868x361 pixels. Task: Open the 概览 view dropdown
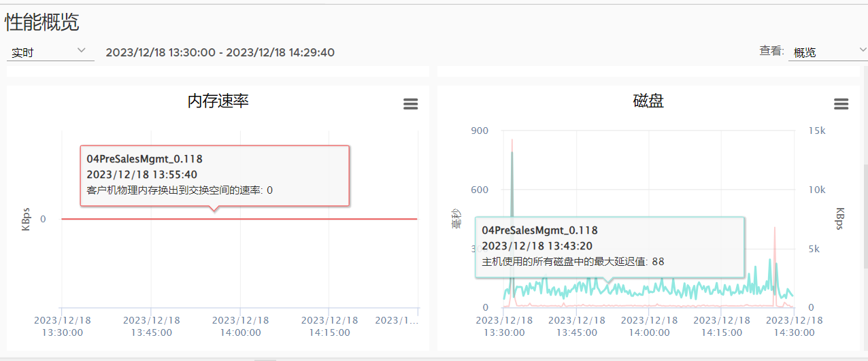tap(828, 52)
